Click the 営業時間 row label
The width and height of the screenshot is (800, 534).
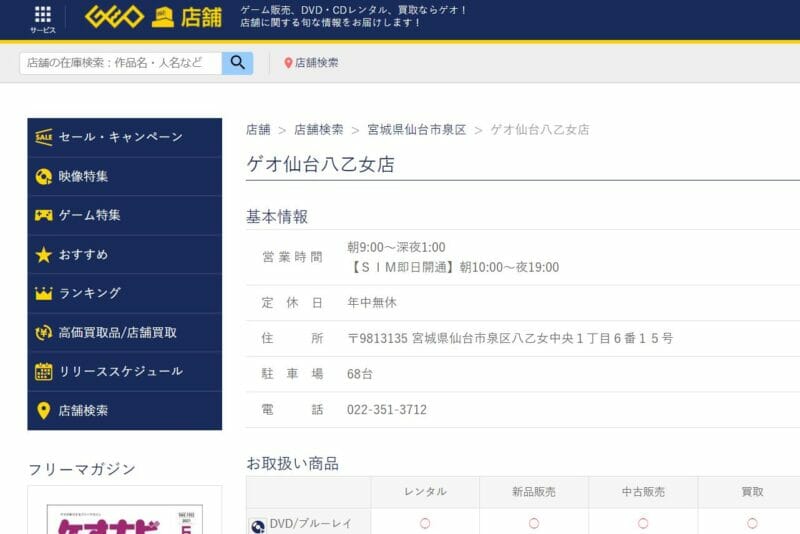point(292,257)
